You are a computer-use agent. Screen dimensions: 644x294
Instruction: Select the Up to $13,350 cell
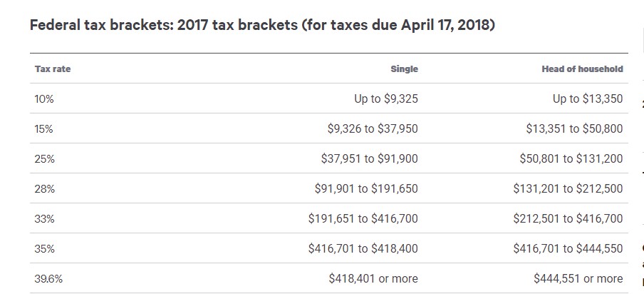(x=588, y=99)
